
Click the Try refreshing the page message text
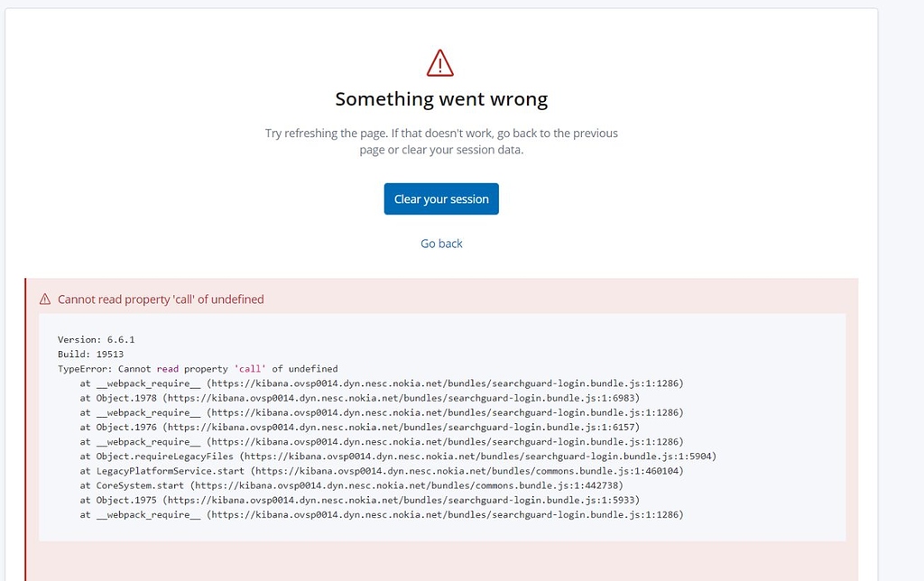[441, 142]
